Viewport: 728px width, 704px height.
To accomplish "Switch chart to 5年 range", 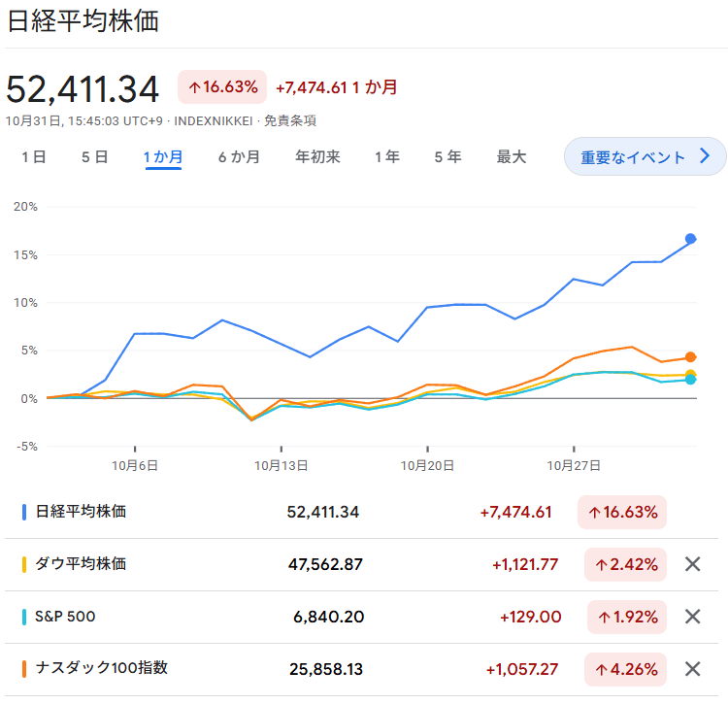I will [x=447, y=157].
